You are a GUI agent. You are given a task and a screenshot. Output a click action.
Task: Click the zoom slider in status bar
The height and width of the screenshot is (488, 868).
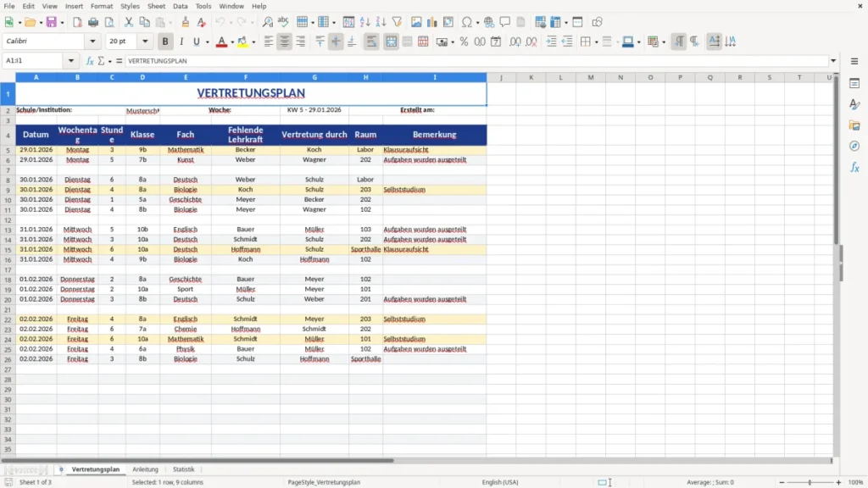(x=810, y=482)
